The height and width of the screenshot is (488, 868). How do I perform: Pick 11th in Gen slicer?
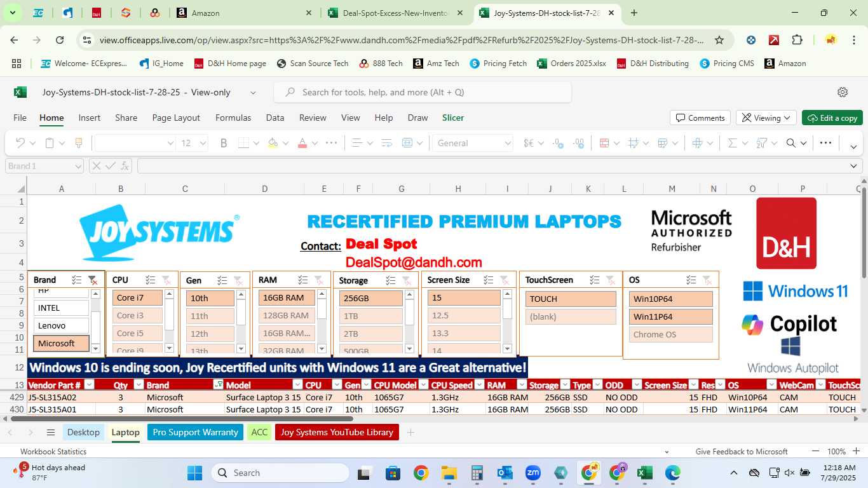pyautogui.click(x=210, y=316)
